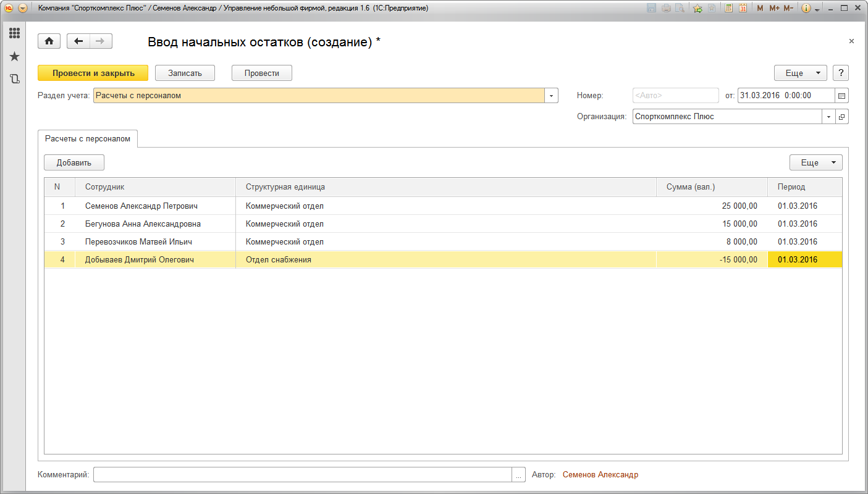
Task: Open the Favorites star in the sidebar
Action: (x=14, y=56)
